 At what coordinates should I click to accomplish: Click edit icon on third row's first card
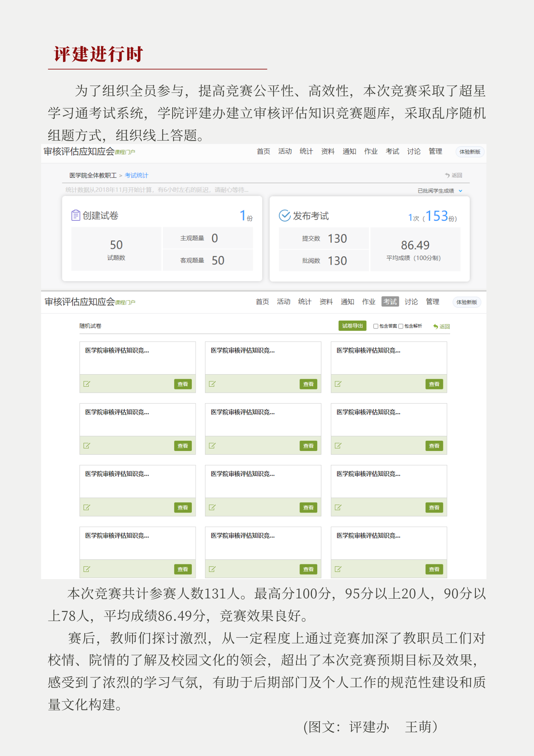click(x=86, y=507)
